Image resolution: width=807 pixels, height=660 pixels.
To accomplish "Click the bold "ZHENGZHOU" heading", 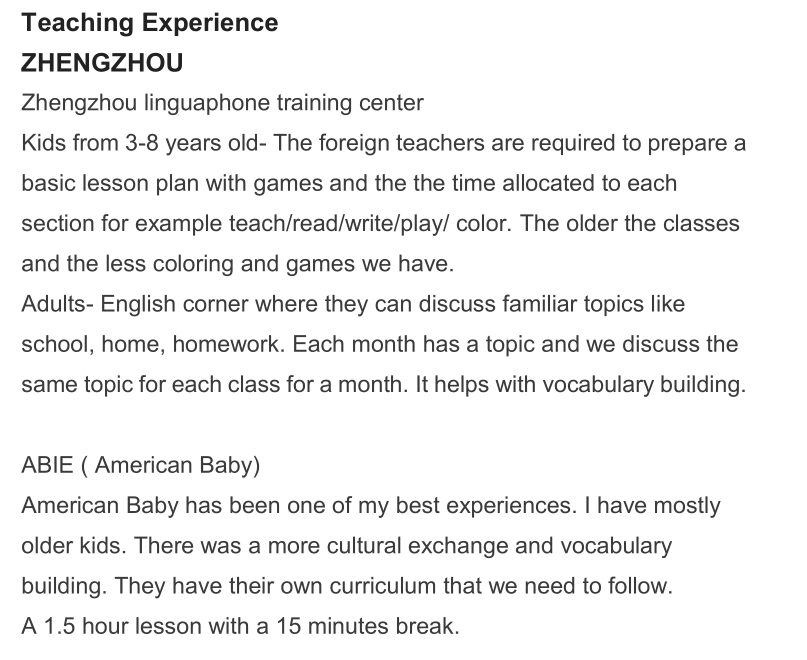I will click(102, 62).
